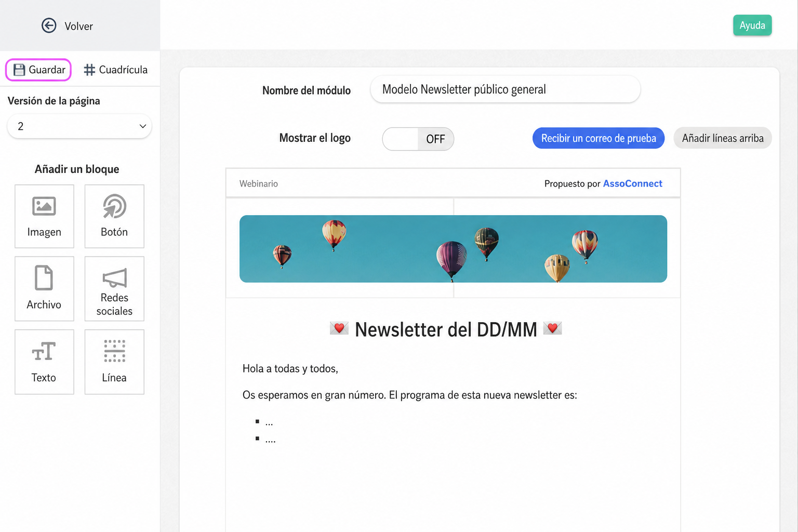The width and height of the screenshot is (798, 532).
Task: Add a Texto block
Action: (x=44, y=362)
